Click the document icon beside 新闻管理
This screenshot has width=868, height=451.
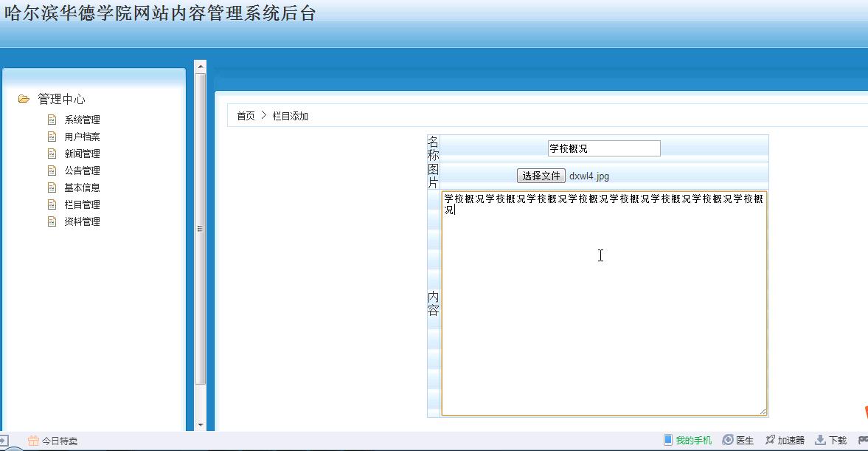(x=52, y=154)
